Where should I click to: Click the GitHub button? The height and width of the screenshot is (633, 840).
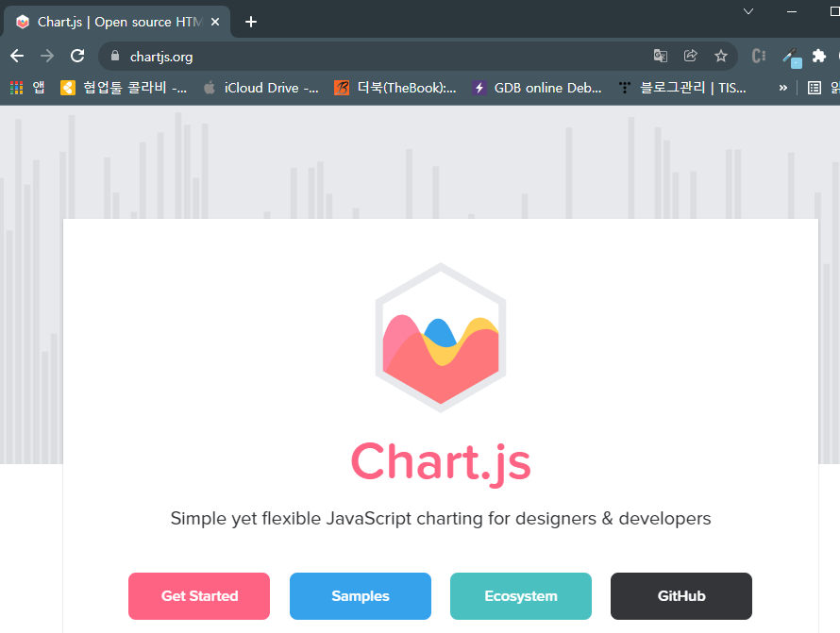pyautogui.click(x=681, y=596)
